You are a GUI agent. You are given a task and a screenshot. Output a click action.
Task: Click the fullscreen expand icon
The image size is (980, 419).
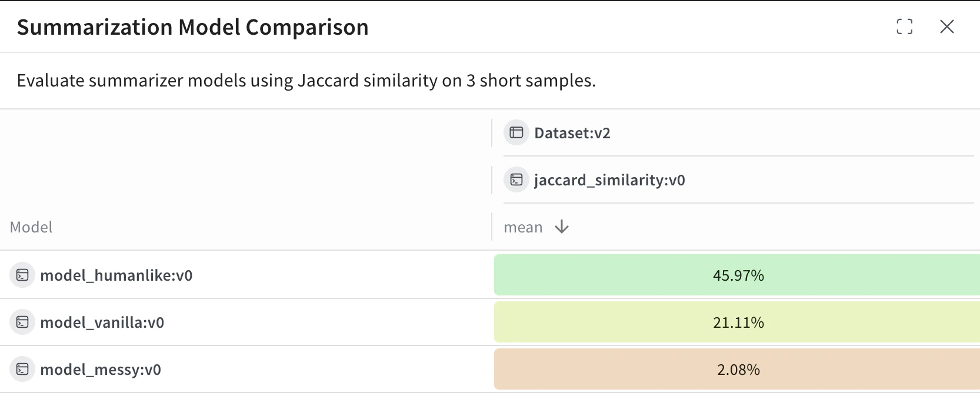[904, 26]
